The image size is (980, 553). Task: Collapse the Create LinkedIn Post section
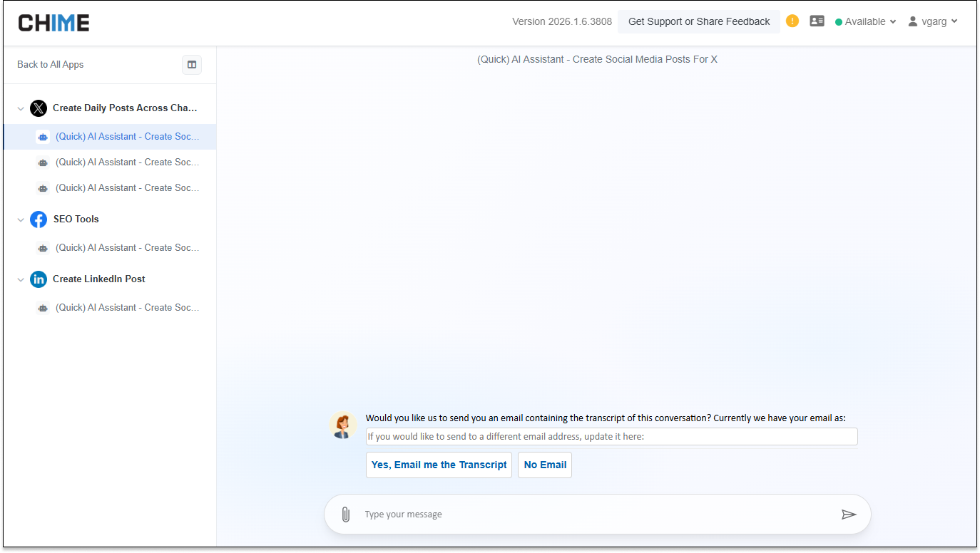pyautogui.click(x=21, y=279)
